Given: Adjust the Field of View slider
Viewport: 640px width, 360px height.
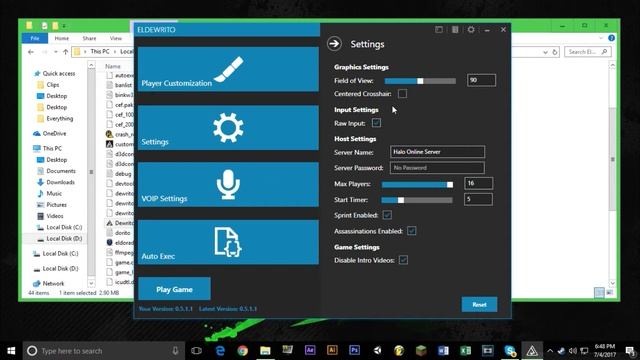Looking at the screenshot, I should coord(420,81).
